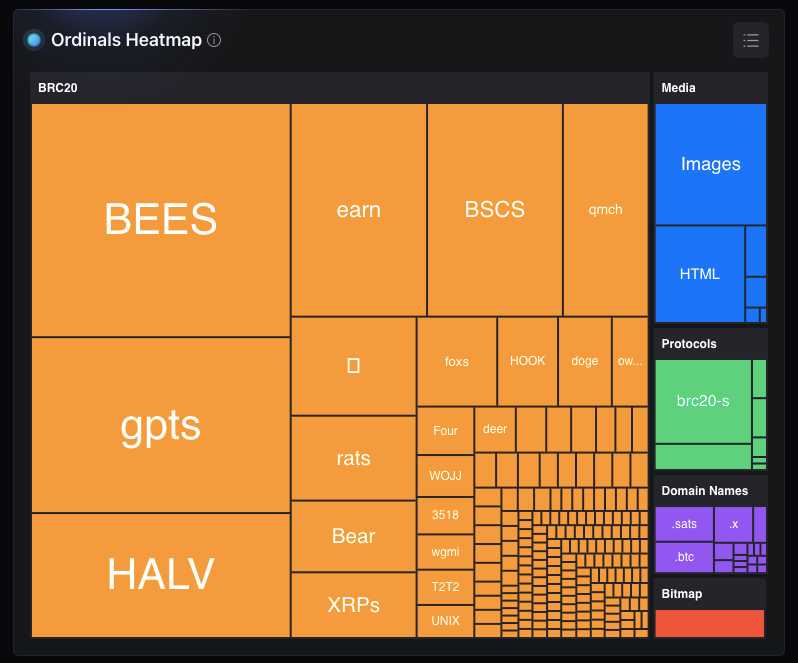Click the WOJJ tile
The width and height of the screenshot is (798, 663).
[x=445, y=476]
